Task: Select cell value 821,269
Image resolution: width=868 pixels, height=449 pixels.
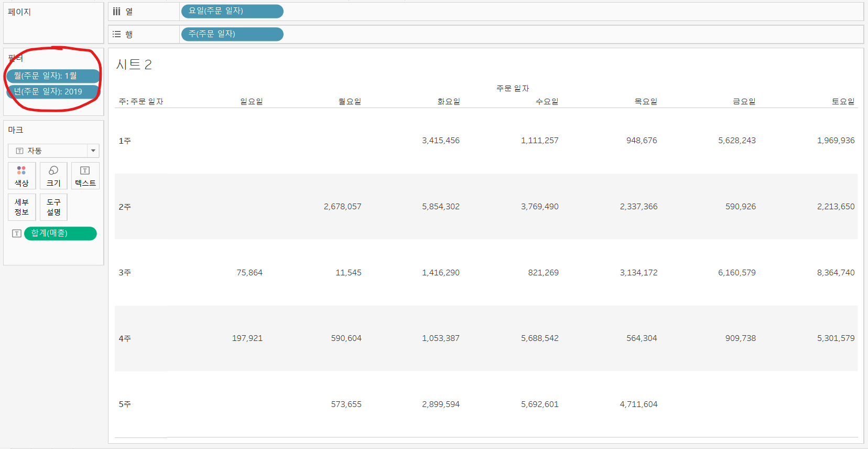Action: tap(544, 273)
